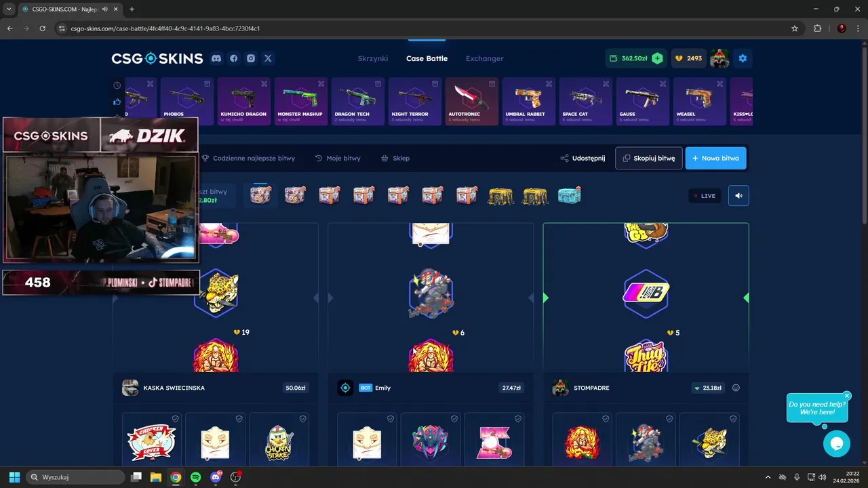The image size is (868, 488).
Task: Click the CSGO-SKINS logo in header
Action: pyautogui.click(x=157, y=58)
